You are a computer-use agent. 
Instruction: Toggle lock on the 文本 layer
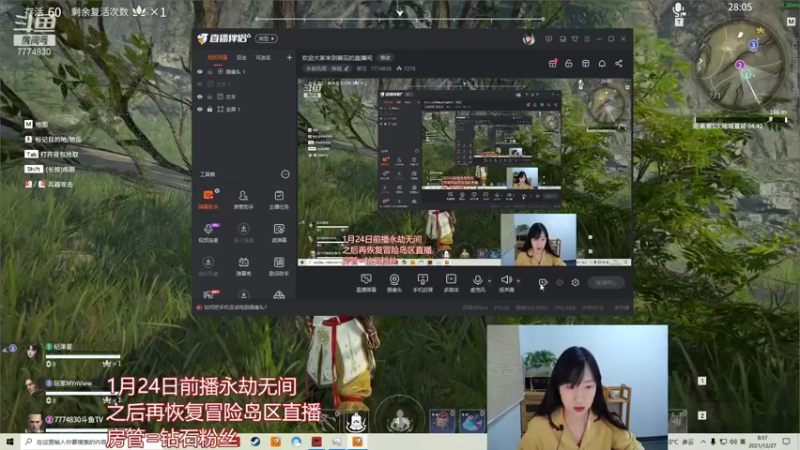coord(210,97)
